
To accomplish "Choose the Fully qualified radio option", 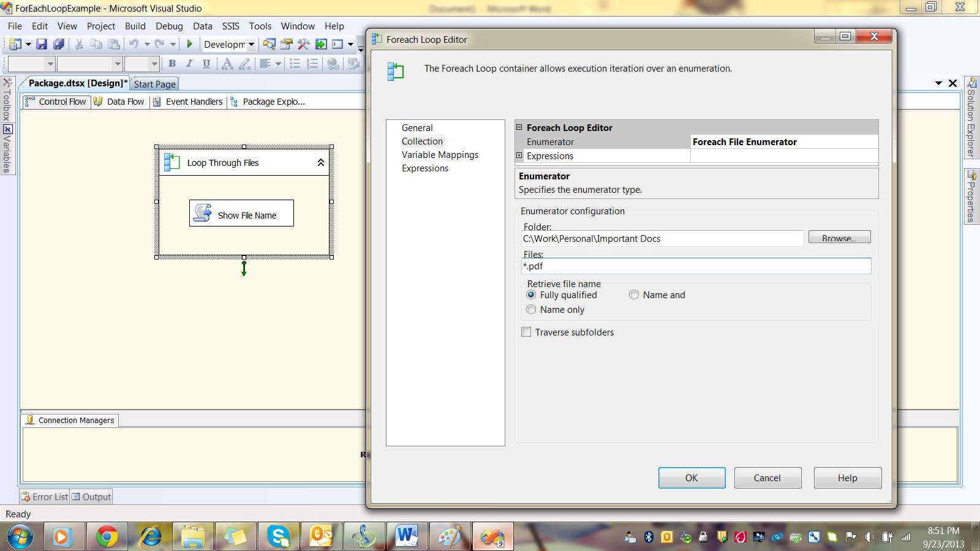I will point(531,295).
